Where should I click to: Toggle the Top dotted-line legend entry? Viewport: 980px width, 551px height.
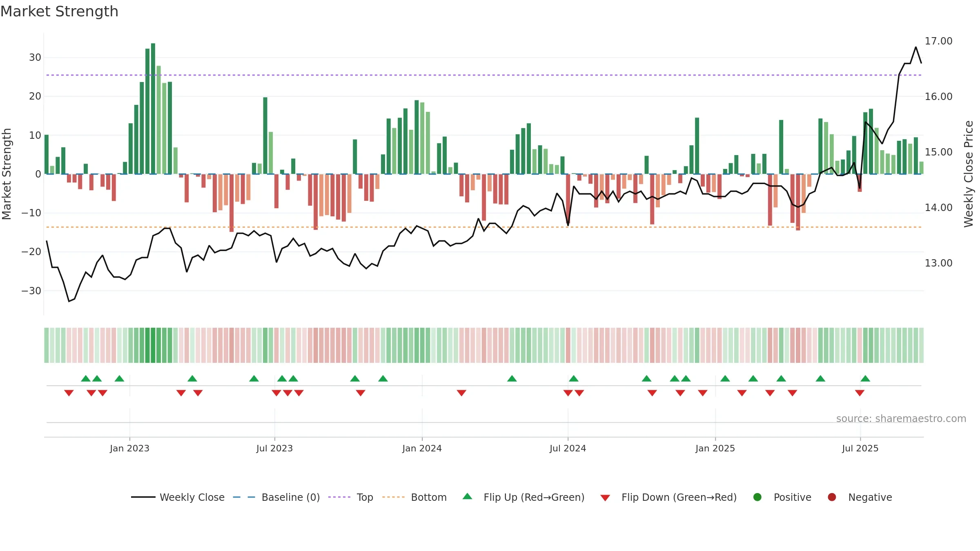tap(350, 497)
